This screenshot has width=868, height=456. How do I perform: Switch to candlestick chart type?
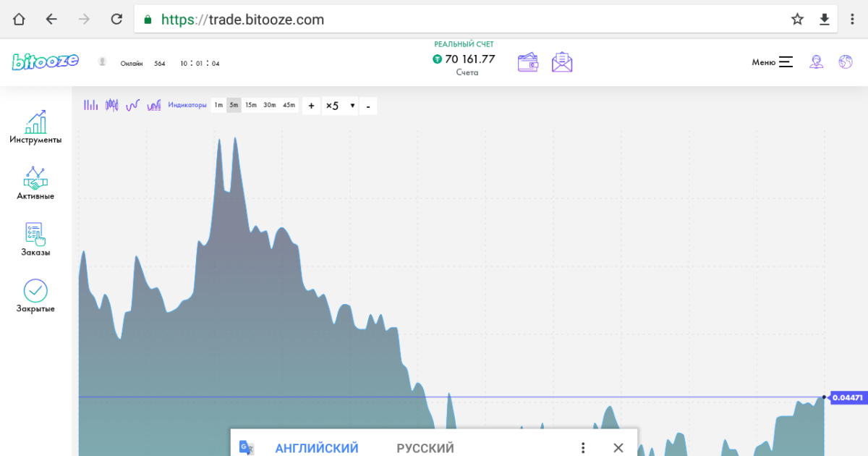(111, 106)
